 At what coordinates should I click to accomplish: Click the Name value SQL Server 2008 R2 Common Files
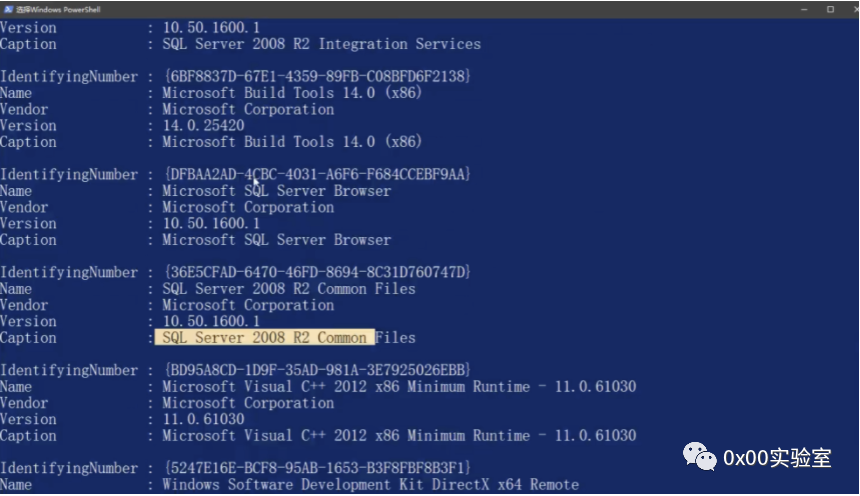[288, 289]
